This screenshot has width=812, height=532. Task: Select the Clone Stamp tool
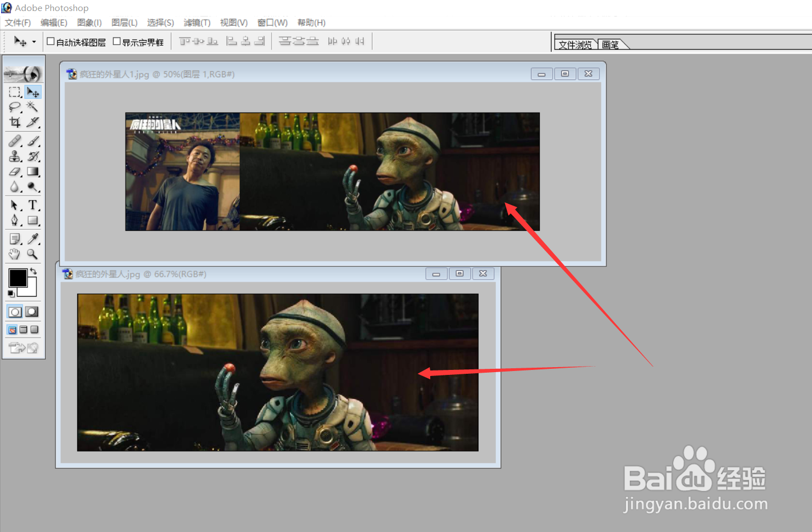15,156
